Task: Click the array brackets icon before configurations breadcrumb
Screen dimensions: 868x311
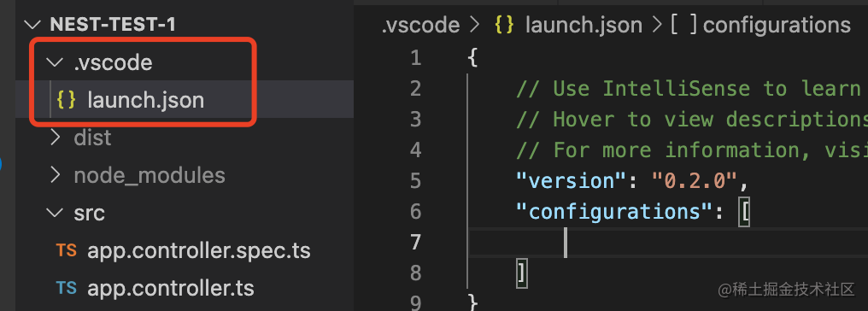Action: 683,26
